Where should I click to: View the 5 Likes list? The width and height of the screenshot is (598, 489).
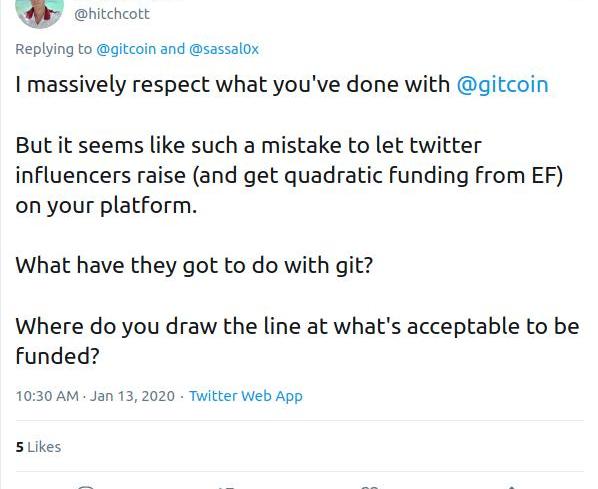(38, 447)
